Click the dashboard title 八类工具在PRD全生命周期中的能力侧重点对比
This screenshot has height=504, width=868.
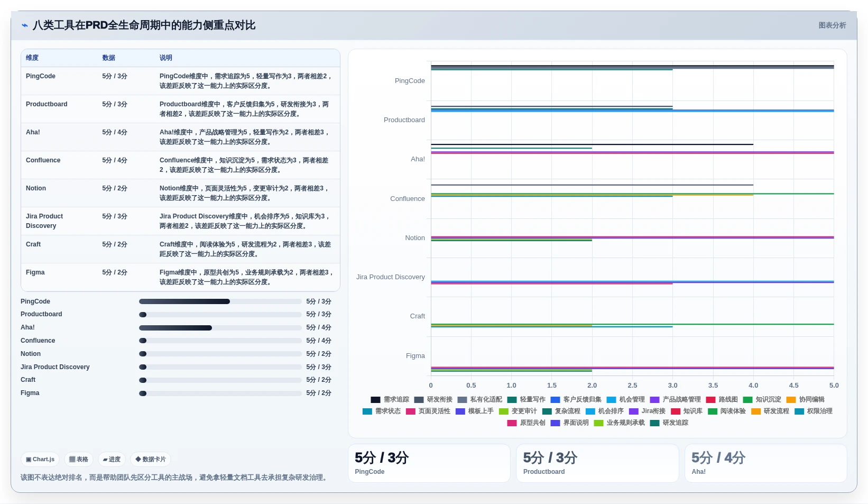point(144,25)
